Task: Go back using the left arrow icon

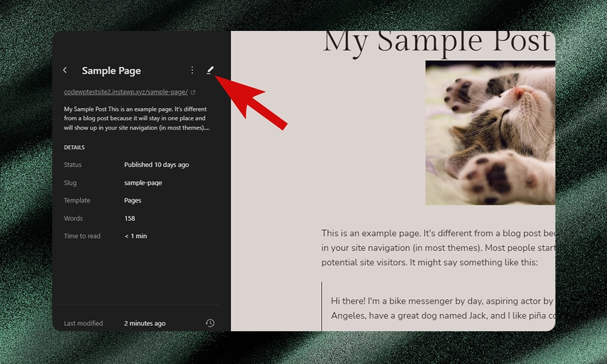Action: pos(65,70)
